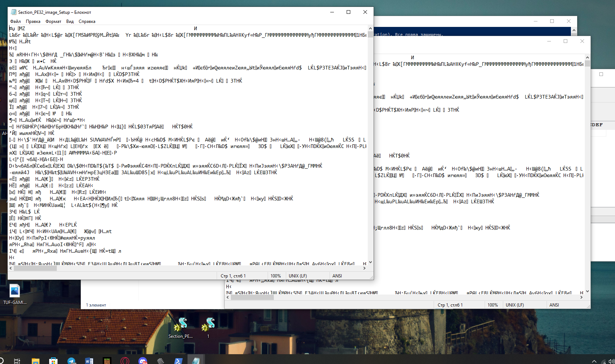This screenshot has height=364, width=615.
Task: Minimize the second Notepad window behind
Action: pos(549,41)
